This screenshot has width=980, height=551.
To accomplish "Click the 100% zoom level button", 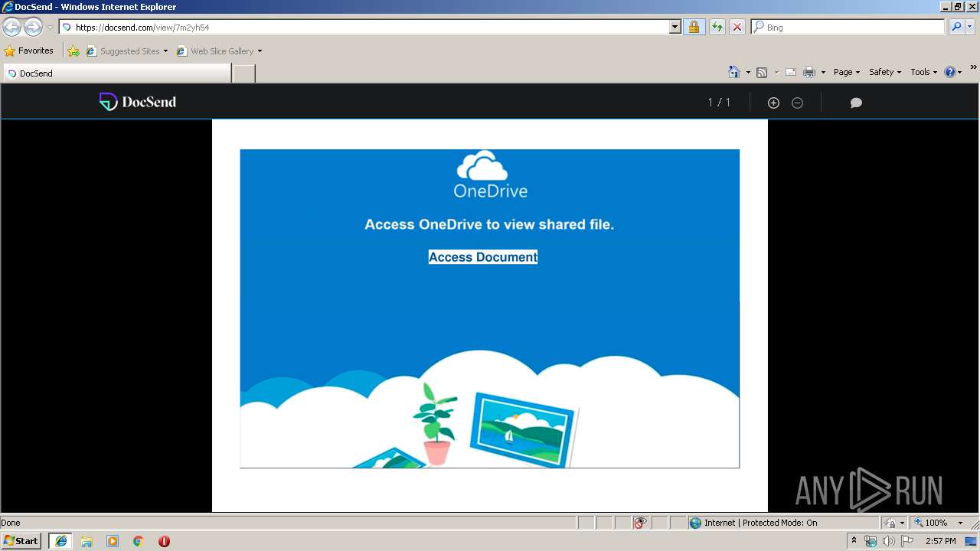I will pos(930,523).
